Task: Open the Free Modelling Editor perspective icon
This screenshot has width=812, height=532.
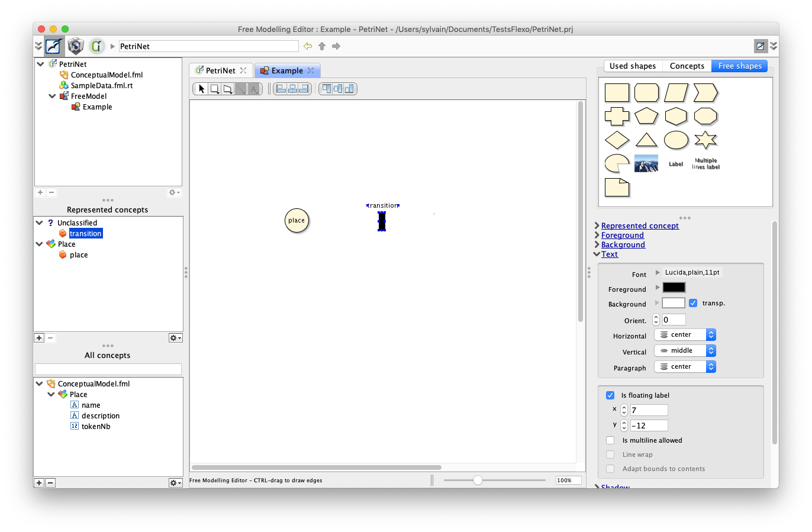Action: (54, 46)
